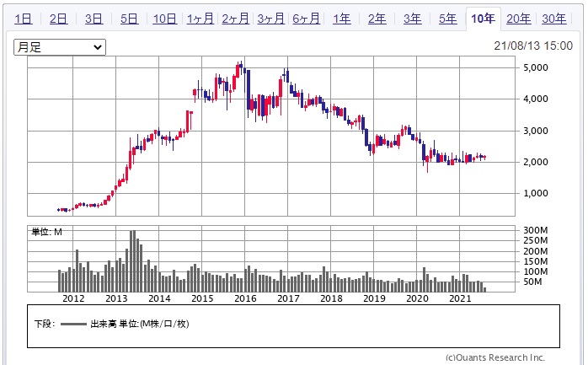Click the 300M volume axis label
This screenshot has height=365, width=588.
536,230
